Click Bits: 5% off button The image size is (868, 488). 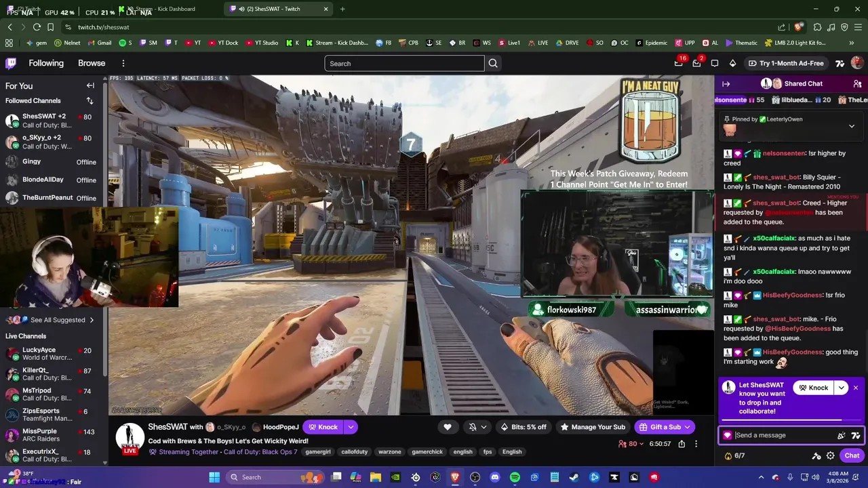tap(523, 427)
